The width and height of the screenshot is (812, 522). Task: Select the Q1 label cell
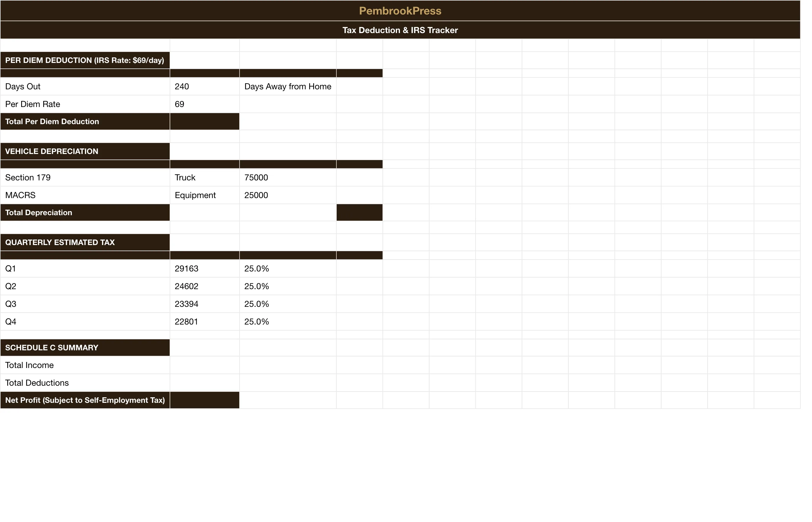(85, 269)
